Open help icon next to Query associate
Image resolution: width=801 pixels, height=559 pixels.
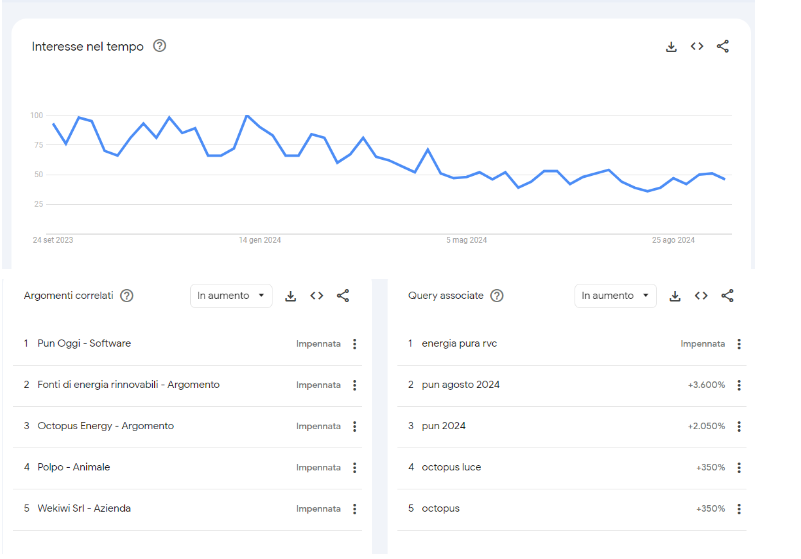pyautogui.click(x=497, y=296)
